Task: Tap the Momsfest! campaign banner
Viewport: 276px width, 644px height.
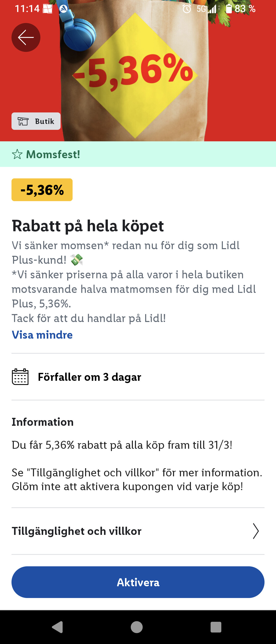Action: click(x=138, y=154)
